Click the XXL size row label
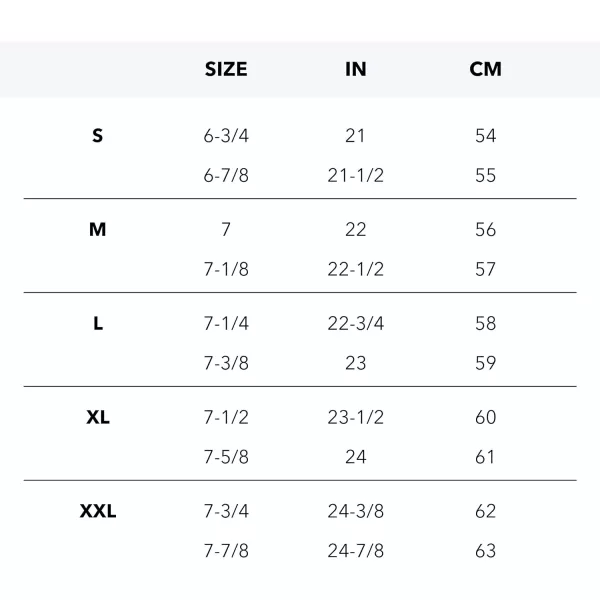 coord(97,512)
